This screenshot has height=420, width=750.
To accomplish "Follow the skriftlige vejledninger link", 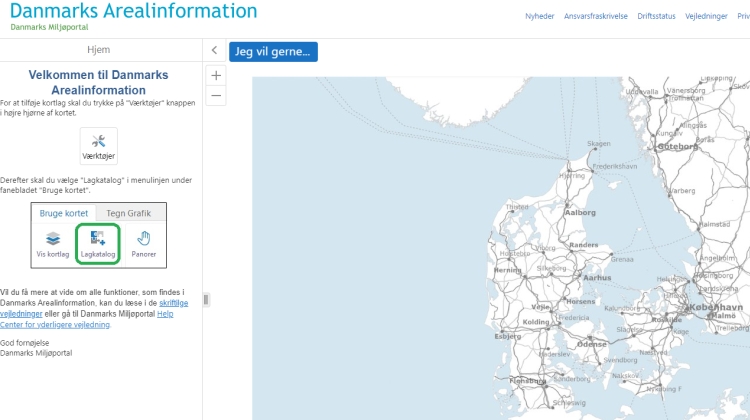I will (173, 303).
